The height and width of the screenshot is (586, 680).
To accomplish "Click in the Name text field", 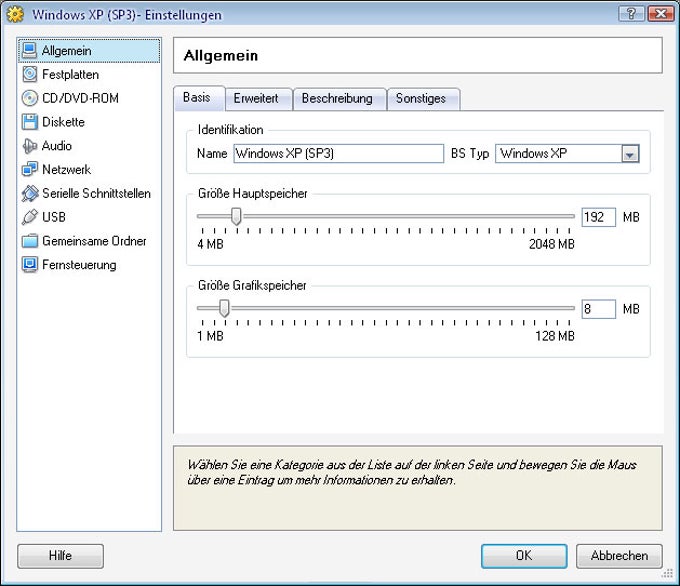I will (339, 154).
